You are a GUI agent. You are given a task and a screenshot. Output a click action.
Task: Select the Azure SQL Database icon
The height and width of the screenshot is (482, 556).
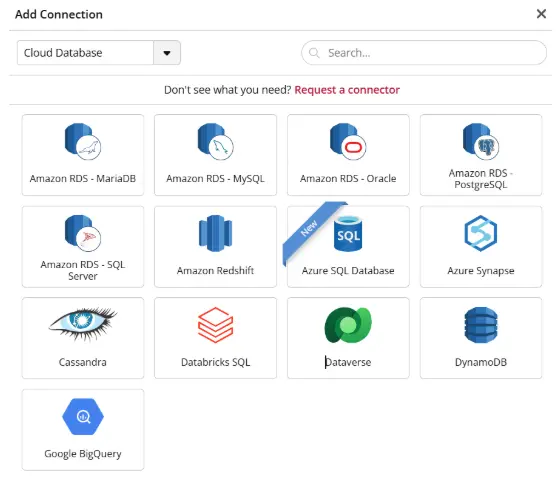[x=348, y=233]
